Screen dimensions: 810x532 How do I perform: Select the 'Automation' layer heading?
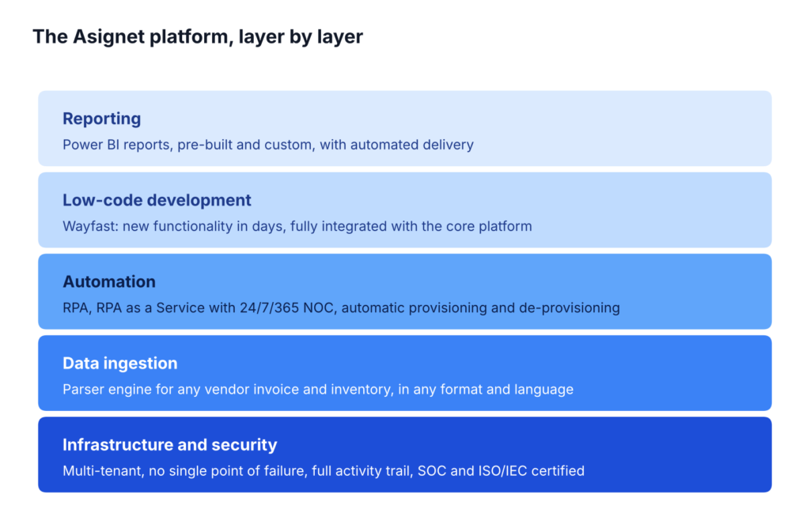tap(109, 281)
